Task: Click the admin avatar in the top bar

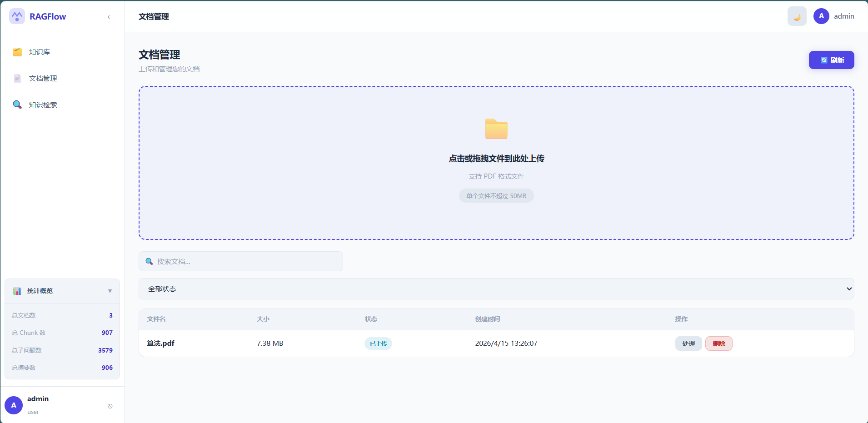Action: tap(821, 16)
